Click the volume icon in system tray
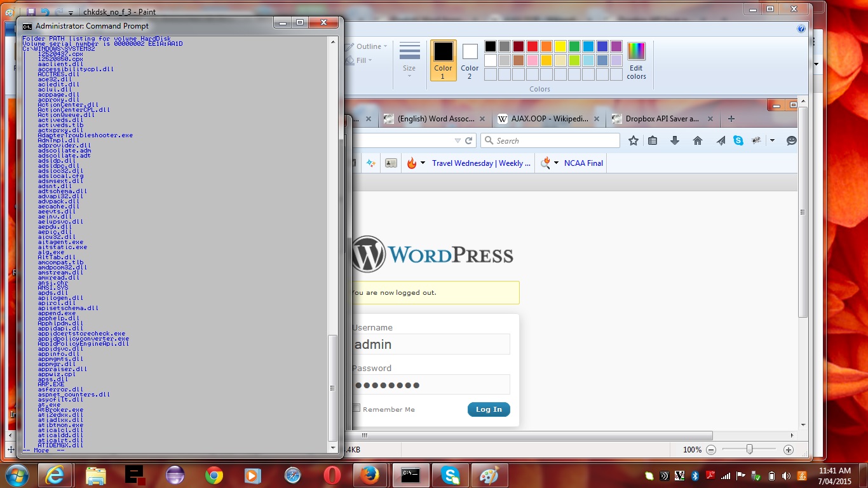Viewport: 868px width, 488px height. 785,475
